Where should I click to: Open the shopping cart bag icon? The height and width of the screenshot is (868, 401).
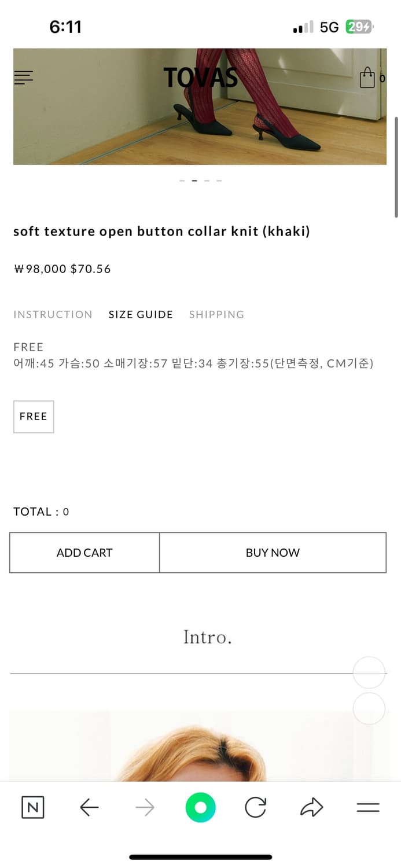pyautogui.click(x=367, y=78)
